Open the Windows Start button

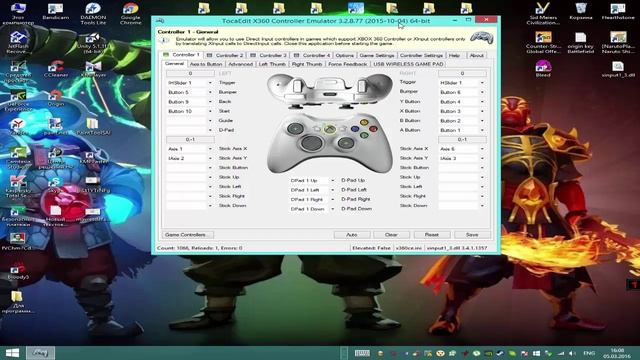(x=12, y=353)
